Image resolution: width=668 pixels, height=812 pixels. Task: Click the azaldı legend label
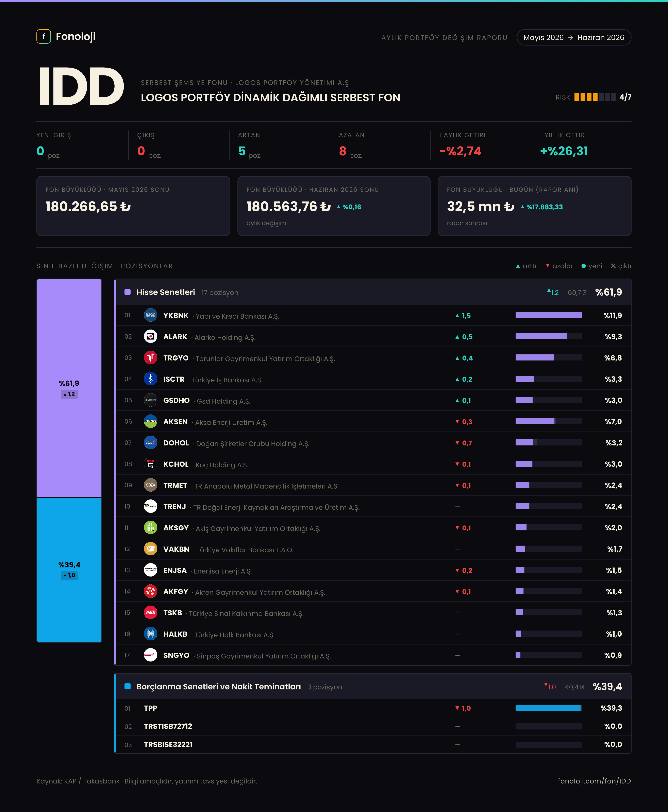tap(562, 266)
